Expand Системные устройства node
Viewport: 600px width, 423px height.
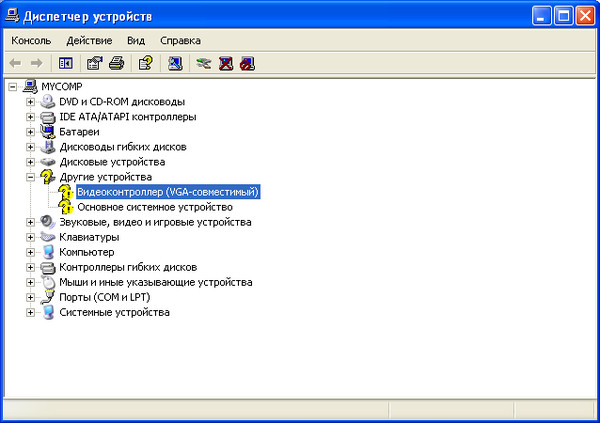(30, 312)
